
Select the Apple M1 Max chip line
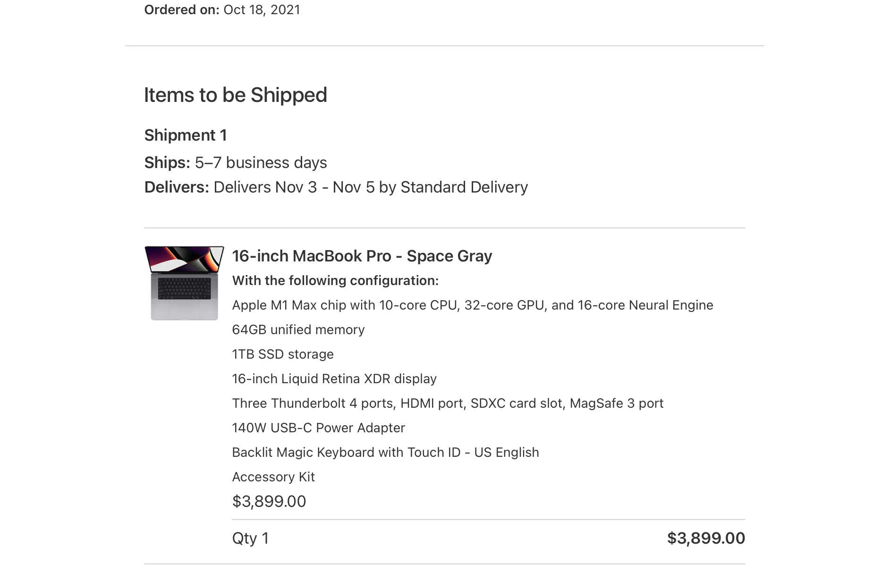[472, 305]
